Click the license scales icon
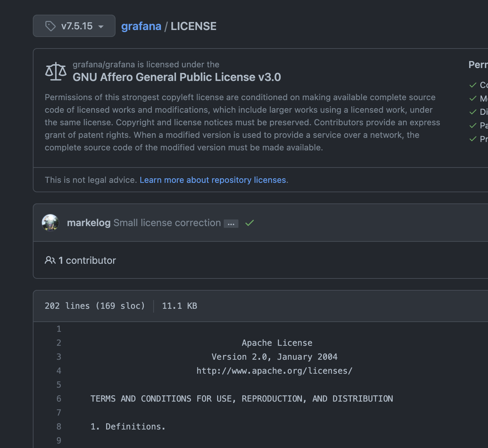The height and width of the screenshot is (448, 488). [56, 72]
